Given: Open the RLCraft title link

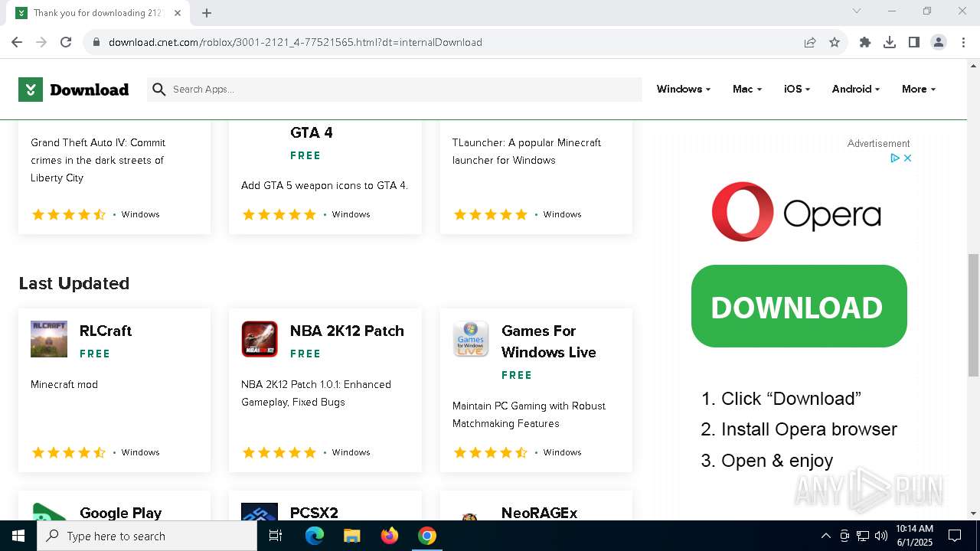Looking at the screenshot, I should pyautogui.click(x=106, y=331).
